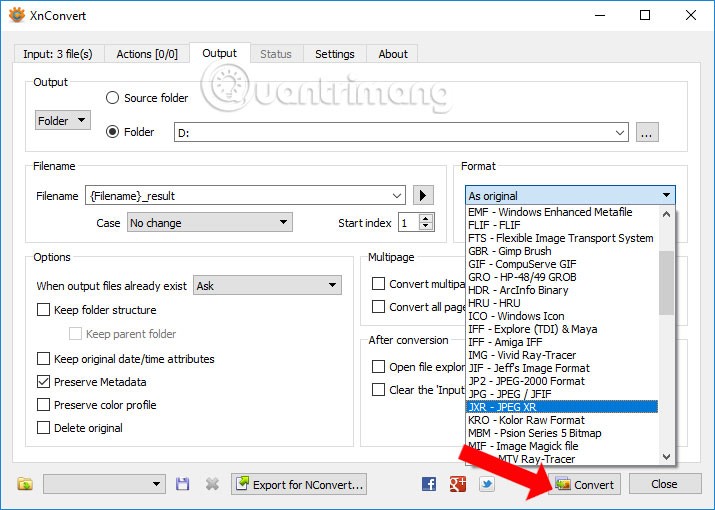715x510 pixels.
Task: Open the Facebook share icon
Action: pyautogui.click(x=429, y=484)
